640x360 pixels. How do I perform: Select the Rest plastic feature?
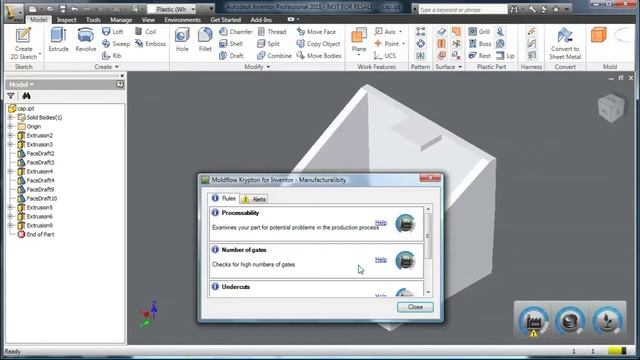[x=480, y=56]
